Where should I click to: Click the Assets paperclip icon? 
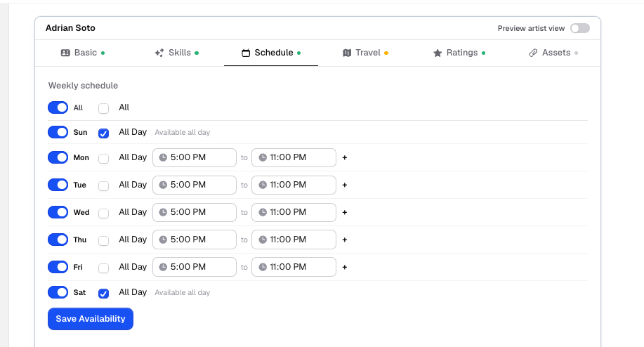(x=533, y=53)
